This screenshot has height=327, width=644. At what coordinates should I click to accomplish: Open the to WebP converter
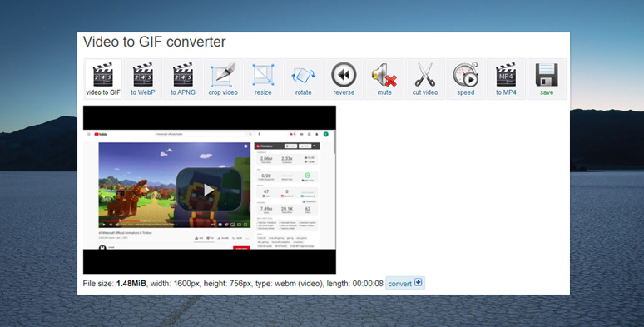(x=143, y=79)
